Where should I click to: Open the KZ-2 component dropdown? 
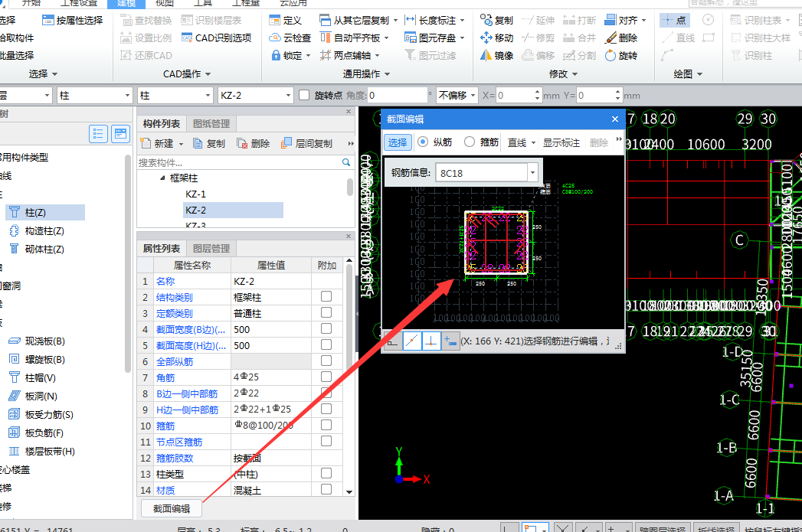pyautogui.click(x=288, y=96)
